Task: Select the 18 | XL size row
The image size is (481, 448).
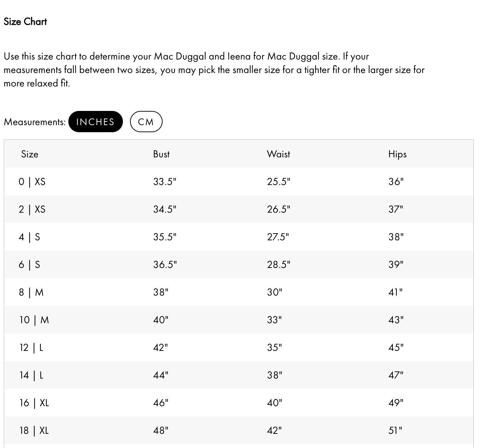Action: [34, 431]
